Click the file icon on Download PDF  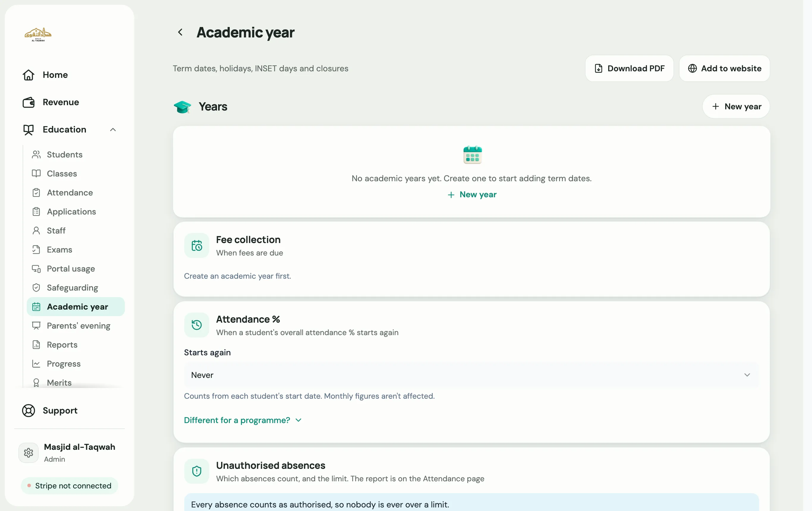[599, 68]
